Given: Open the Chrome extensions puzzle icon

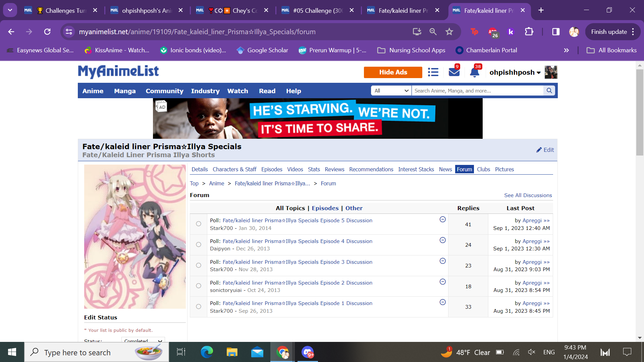Looking at the screenshot, I should [x=529, y=32].
